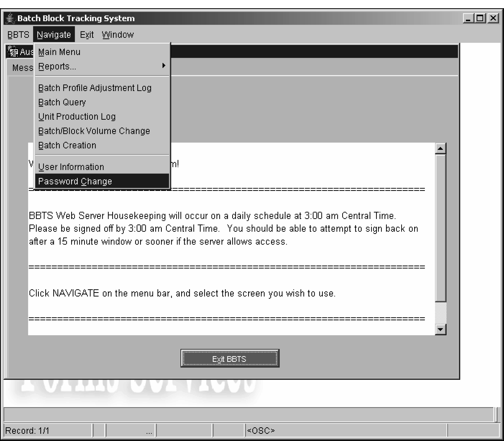Click the inner window's form icon
Screen dimensions: 504x441
(13, 52)
